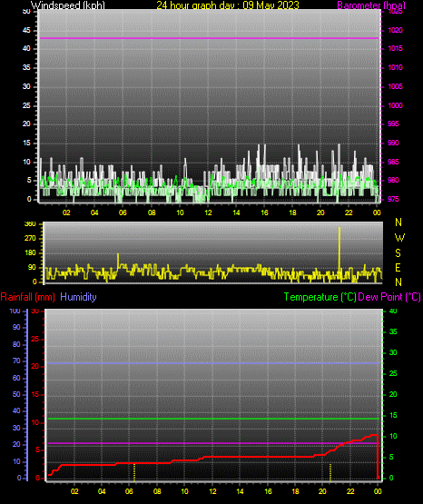Image resolution: width=423 pixels, height=504 pixels.
Task: Click the green "Temperature (°C)" legend label
Action: coord(320,297)
